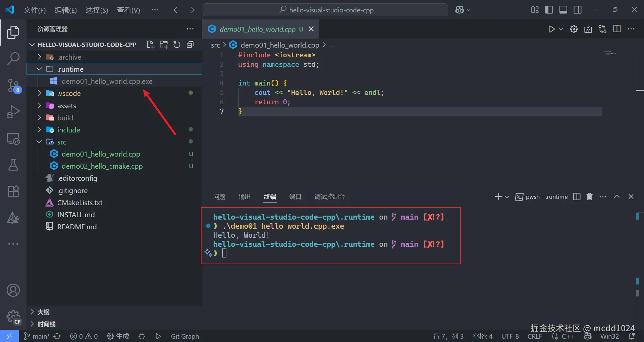
Task: Click the 生成 build button in status bar
Action: [118, 336]
